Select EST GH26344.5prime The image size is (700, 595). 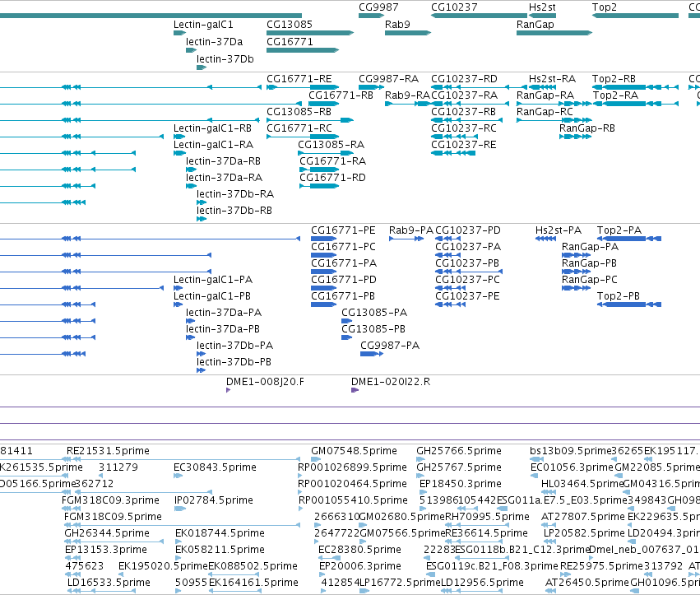(x=107, y=533)
